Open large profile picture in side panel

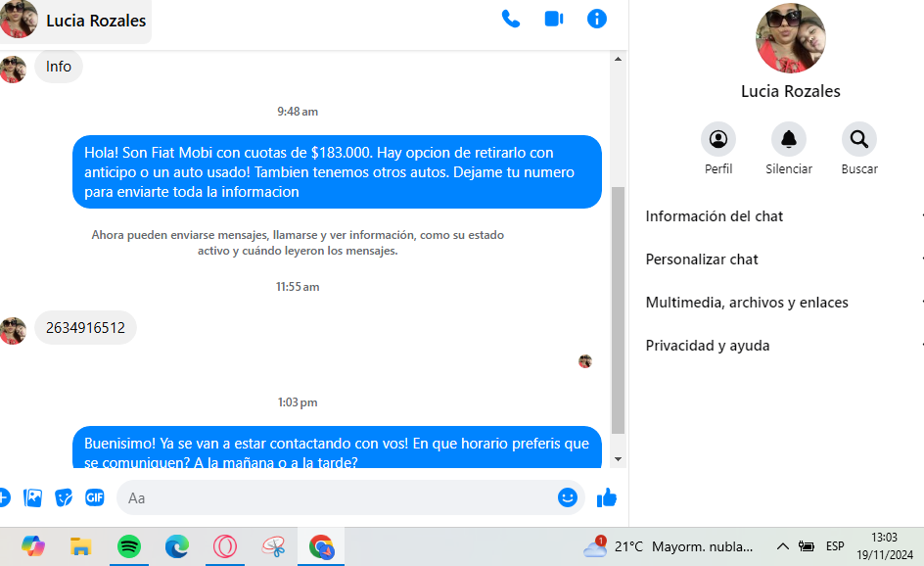(790, 38)
